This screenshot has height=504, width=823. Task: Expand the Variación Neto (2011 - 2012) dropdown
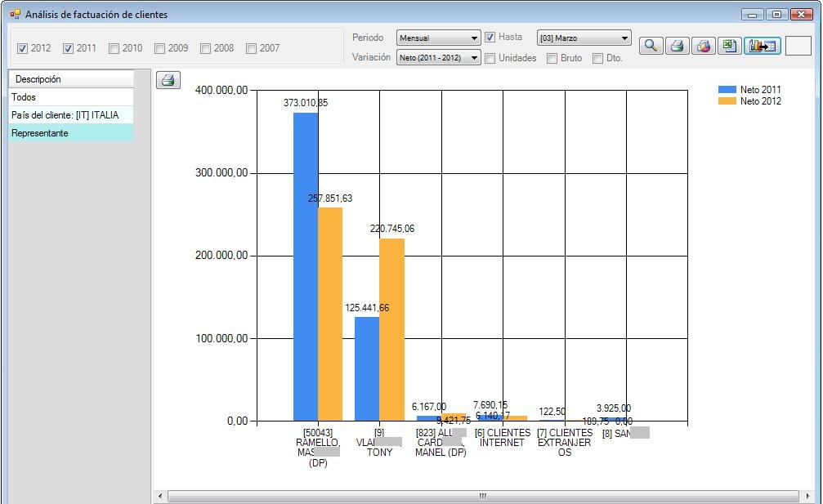[439, 58]
